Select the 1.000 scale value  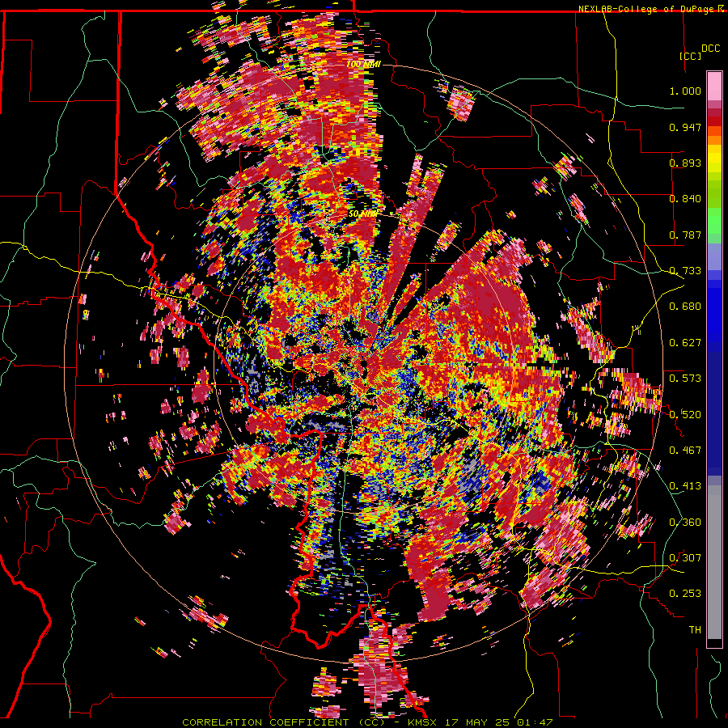point(685,91)
